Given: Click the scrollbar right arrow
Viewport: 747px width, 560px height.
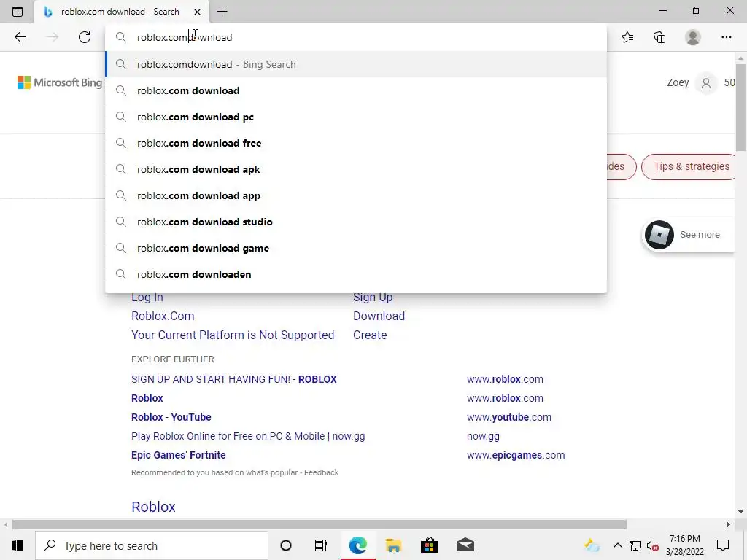Looking at the screenshot, I should [x=729, y=525].
